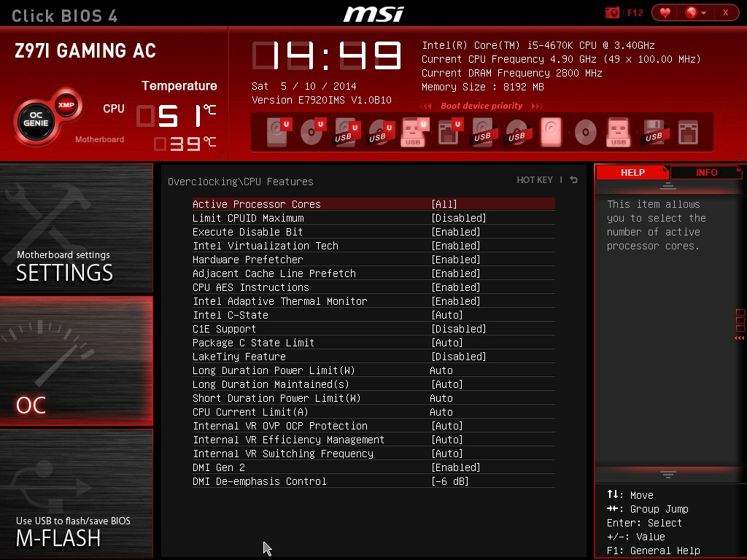
Task: Switch to the HELP tab
Action: (632, 172)
